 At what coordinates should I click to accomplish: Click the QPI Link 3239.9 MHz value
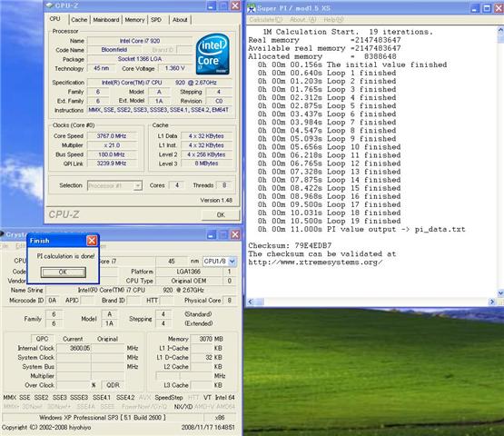[112, 163]
